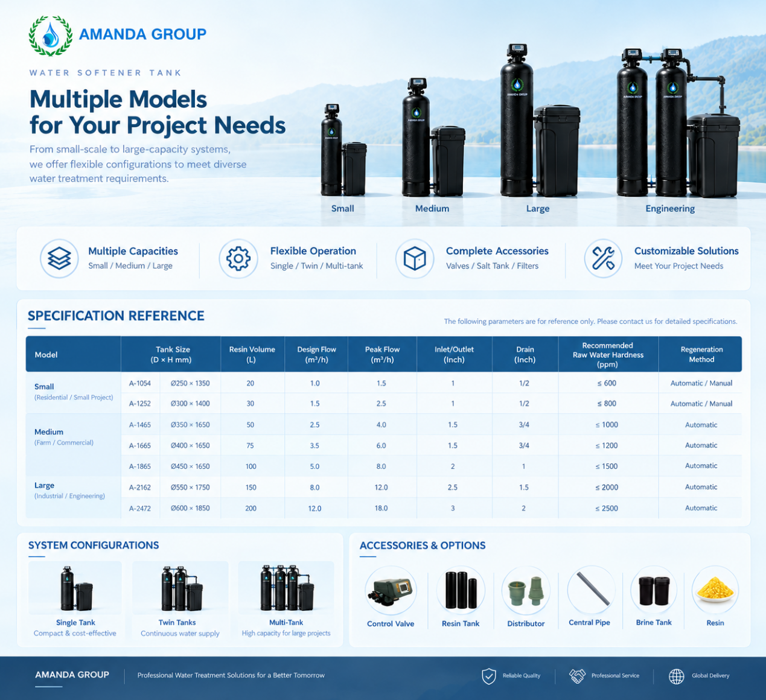Click the Small product label
This screenshot has width=766, height=700.
(342, 208)
